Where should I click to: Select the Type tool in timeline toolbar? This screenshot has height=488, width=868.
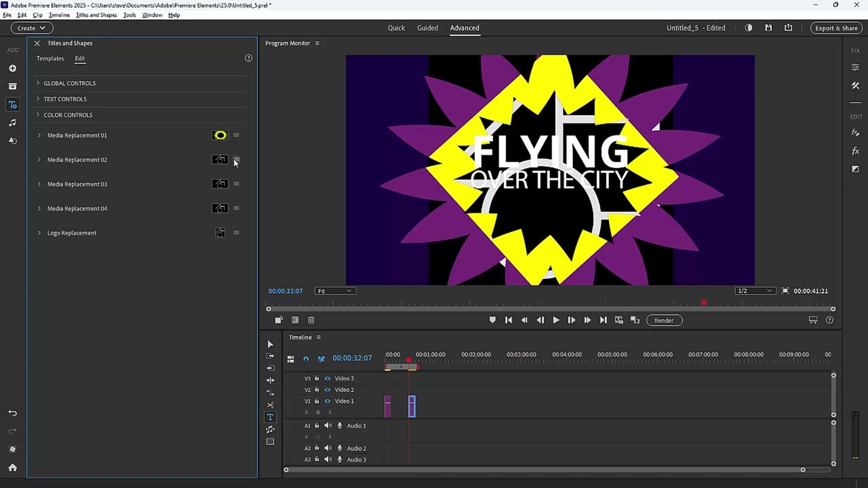pyautogui.click(x=270, y=418)
